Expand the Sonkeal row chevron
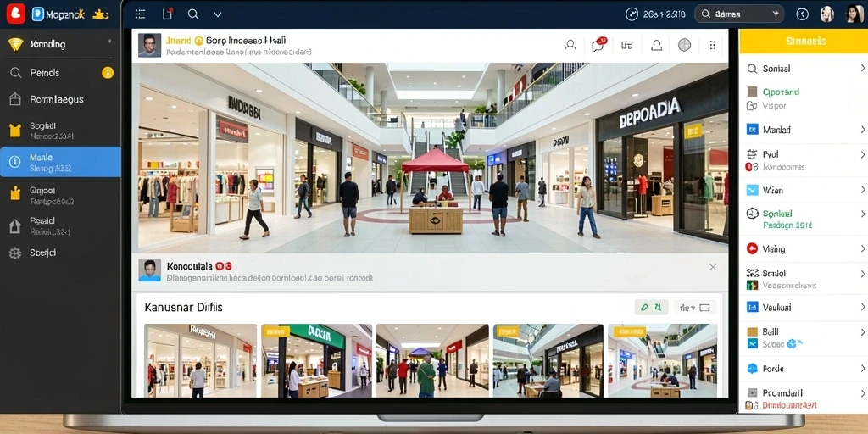 click(x=862, y=214)
